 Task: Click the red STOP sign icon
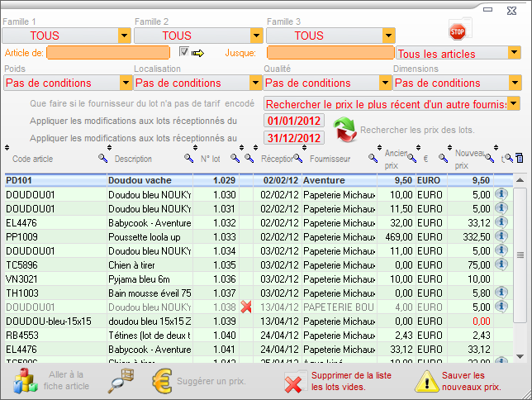click(x=457, y=31)
